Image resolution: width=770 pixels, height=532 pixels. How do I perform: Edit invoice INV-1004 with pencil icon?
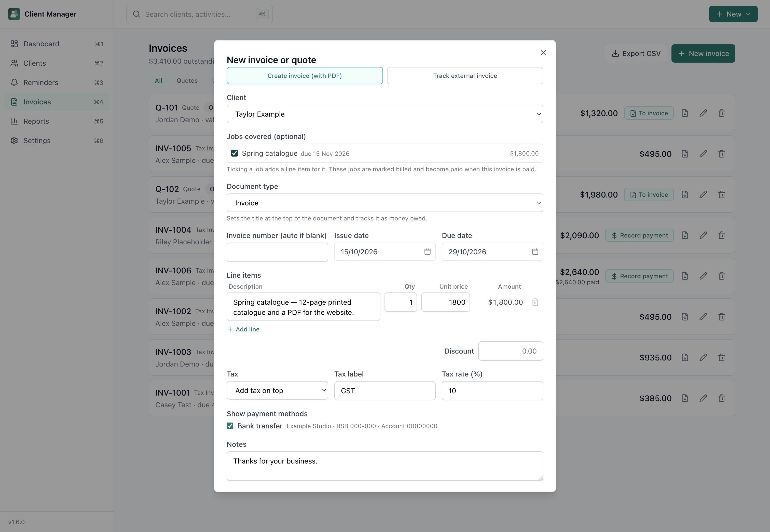coord(703,235)
